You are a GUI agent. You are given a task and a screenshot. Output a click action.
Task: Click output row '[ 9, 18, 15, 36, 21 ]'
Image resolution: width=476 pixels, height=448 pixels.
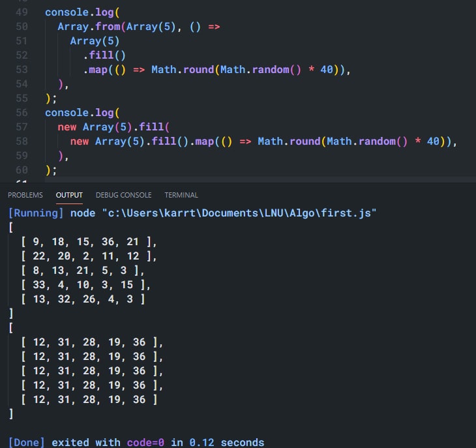point(89,241)
